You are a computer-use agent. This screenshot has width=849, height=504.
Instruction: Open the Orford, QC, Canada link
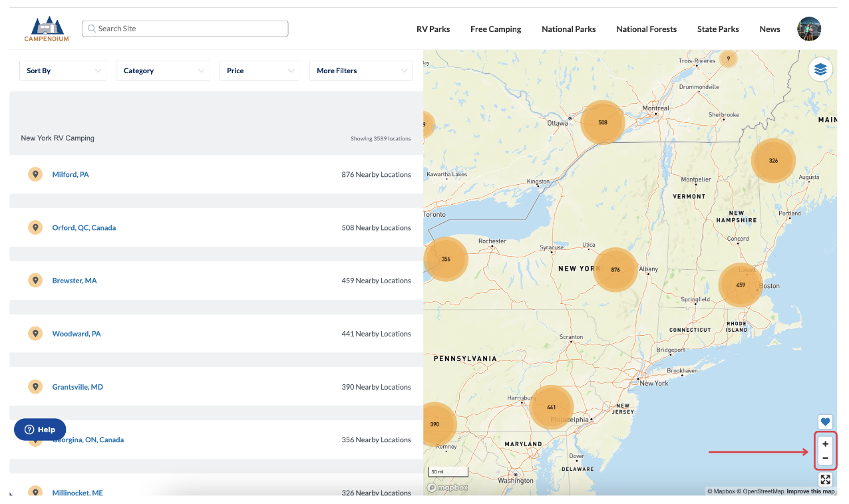tap(85, 228)
